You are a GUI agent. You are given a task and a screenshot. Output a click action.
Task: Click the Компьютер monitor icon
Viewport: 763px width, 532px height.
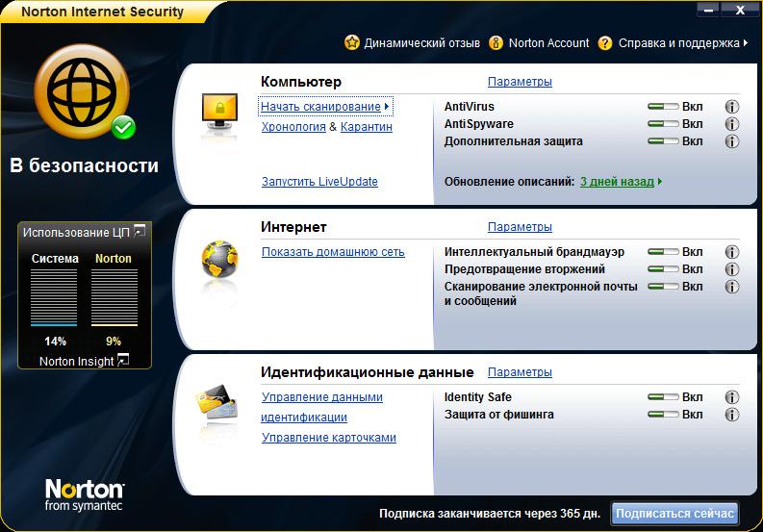[x=219, y=114]
